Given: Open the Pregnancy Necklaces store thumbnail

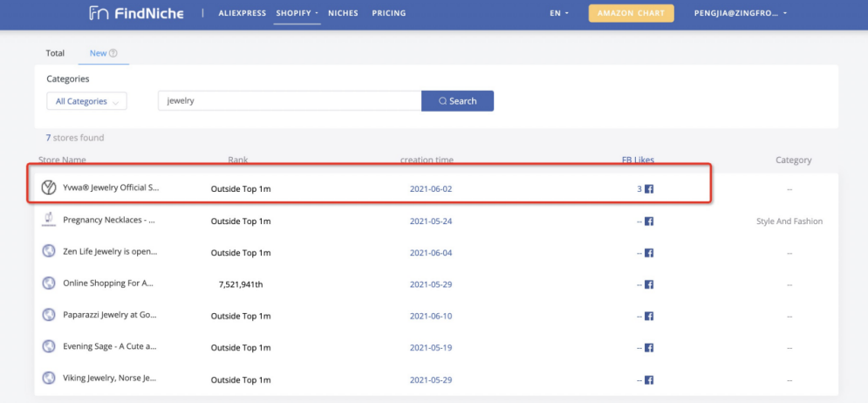Looking at the screenshot, I should (49, 221).
